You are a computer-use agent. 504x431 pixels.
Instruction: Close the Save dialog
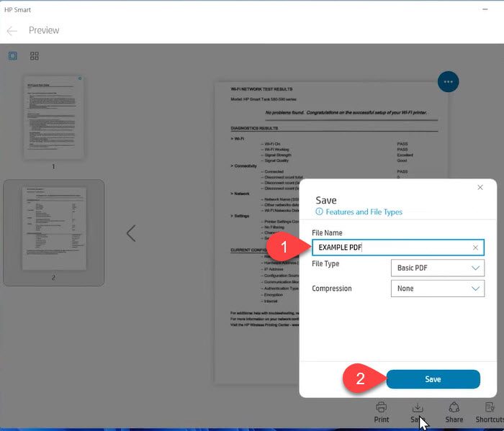480,188
